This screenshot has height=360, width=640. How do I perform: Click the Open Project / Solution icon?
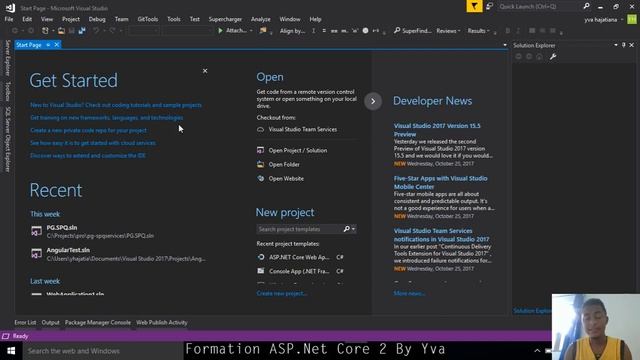tap(260, 150)
